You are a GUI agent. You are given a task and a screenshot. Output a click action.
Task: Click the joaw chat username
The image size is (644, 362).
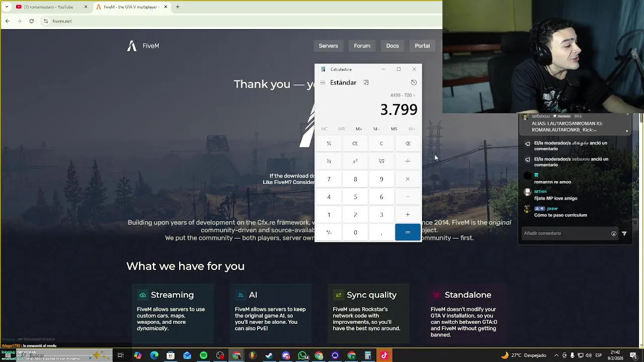click(552, 208)
